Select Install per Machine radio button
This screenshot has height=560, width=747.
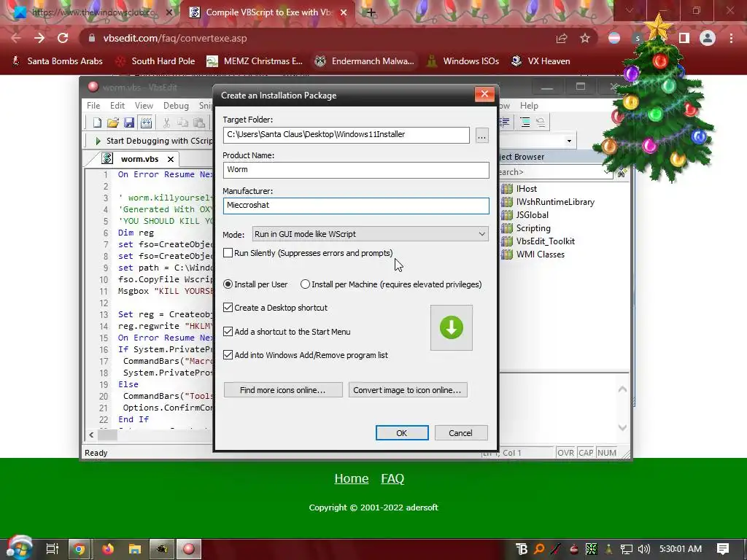pyautogui.click(x=305, y=284)
